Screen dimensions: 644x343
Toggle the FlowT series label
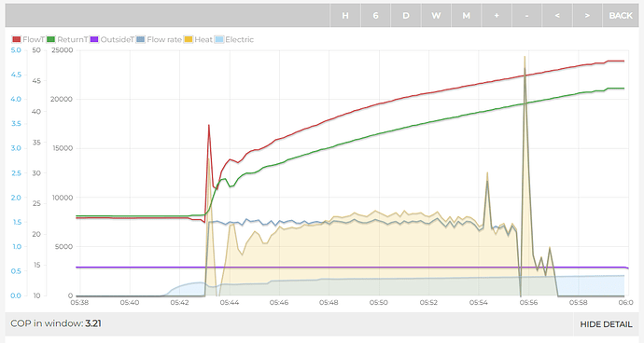34,39
